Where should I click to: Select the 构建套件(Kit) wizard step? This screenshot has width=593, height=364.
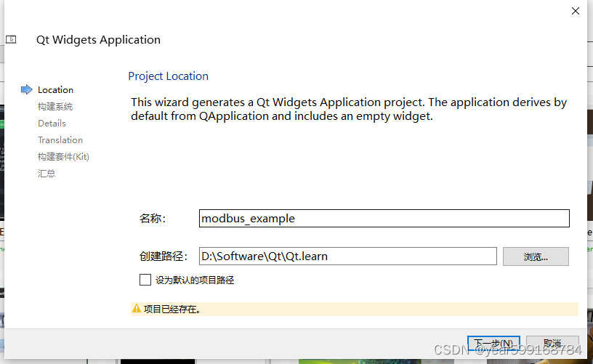[63, 156]
